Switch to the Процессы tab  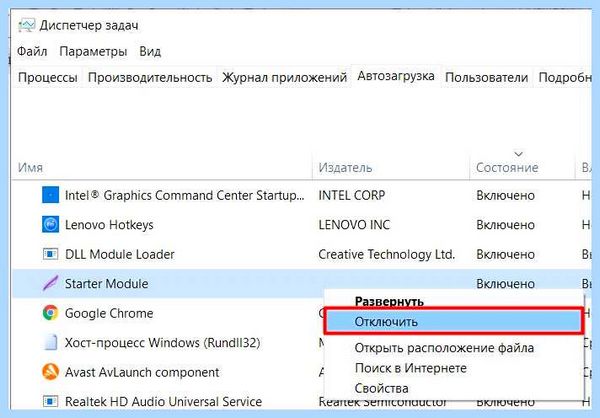pos(48,77)
